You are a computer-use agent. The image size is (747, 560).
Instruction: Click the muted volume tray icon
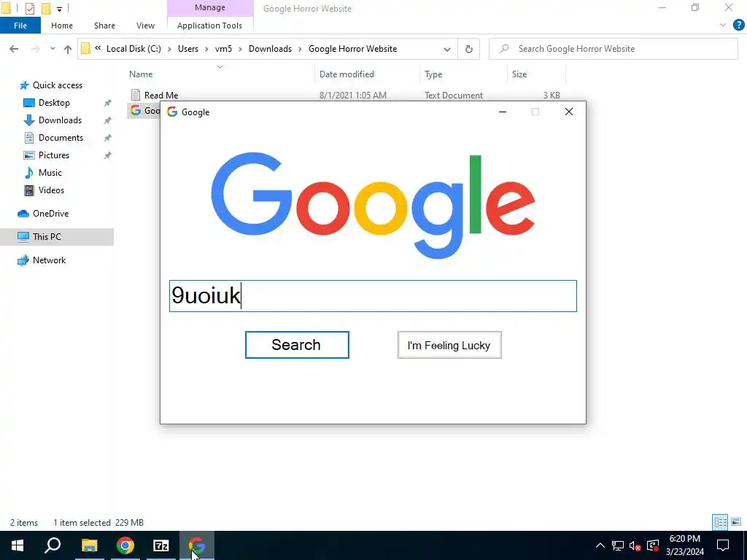(635, 545)
